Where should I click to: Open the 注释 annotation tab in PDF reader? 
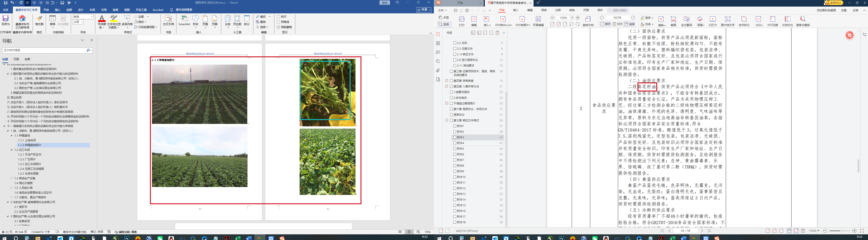pos(558,10)
